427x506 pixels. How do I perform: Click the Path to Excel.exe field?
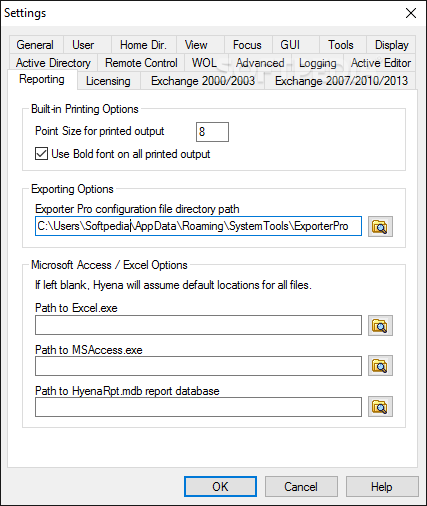(x=198, y=325)
